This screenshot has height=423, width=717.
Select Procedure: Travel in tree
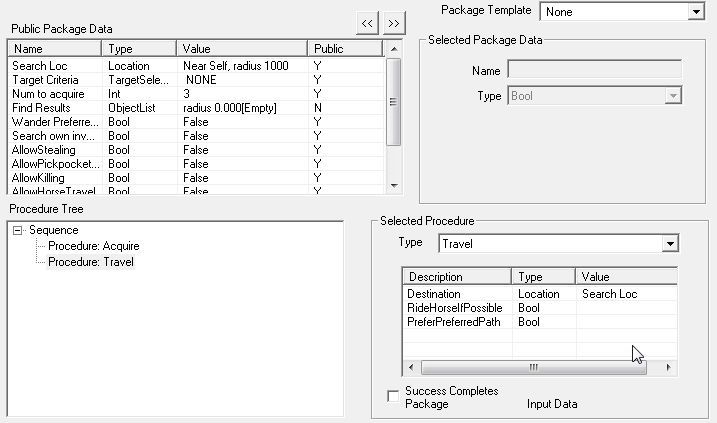(x=91, y=262)
